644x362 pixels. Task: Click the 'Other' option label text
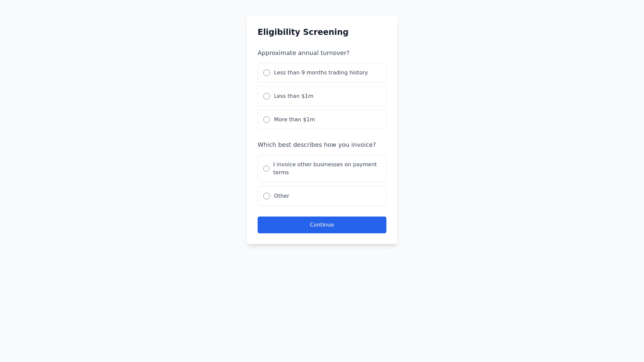tap(281, 196)
